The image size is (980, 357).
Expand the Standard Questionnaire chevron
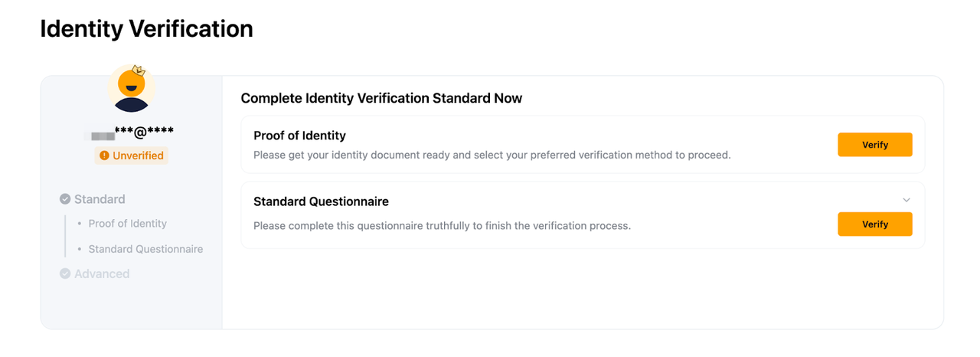click(x=906, y=200)
